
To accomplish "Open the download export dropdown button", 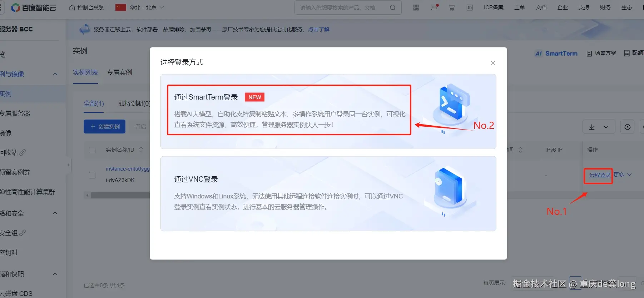I will pyautogui.click(x=599, y=127).
